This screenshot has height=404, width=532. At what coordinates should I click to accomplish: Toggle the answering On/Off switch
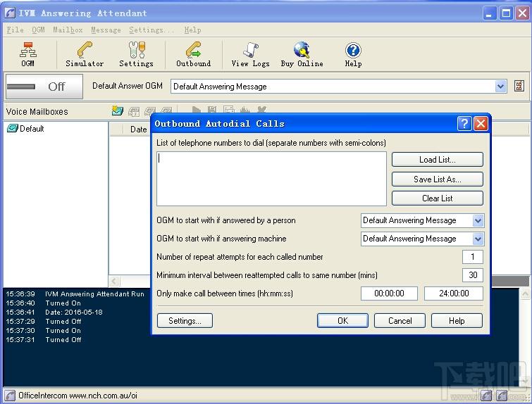tap(44, 87)
